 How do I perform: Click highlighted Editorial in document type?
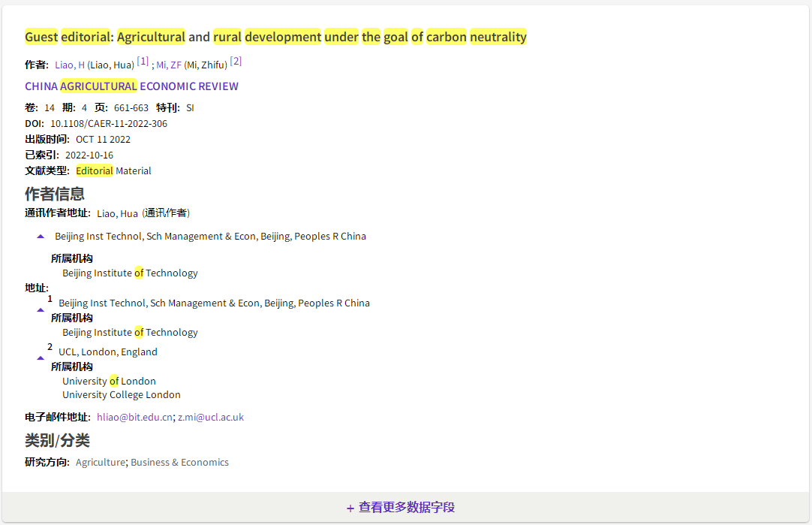click(x=95, y=171)
